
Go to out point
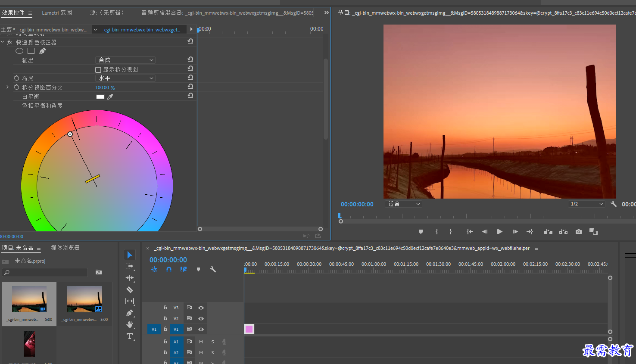(x=530, y=232)
